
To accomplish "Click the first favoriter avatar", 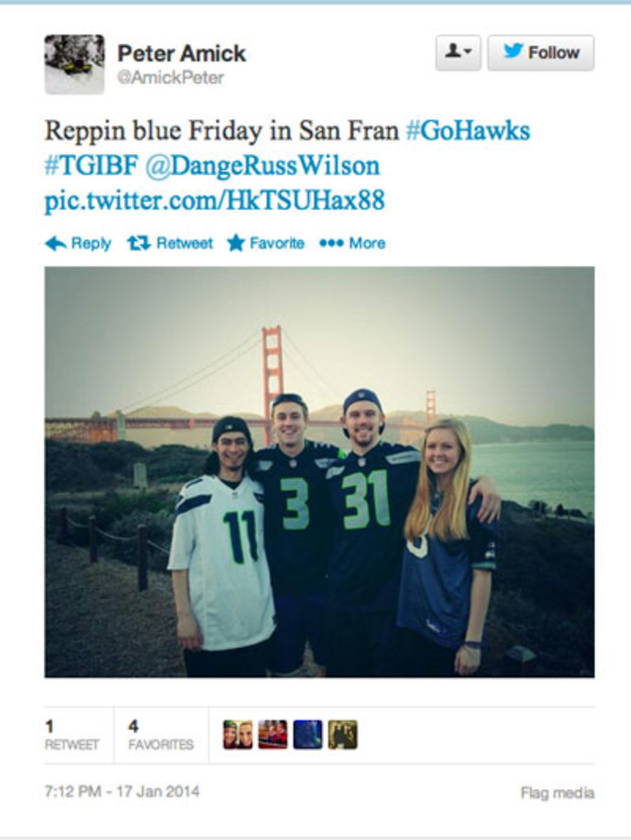I will pyautogui.click(x=237, y=735).
